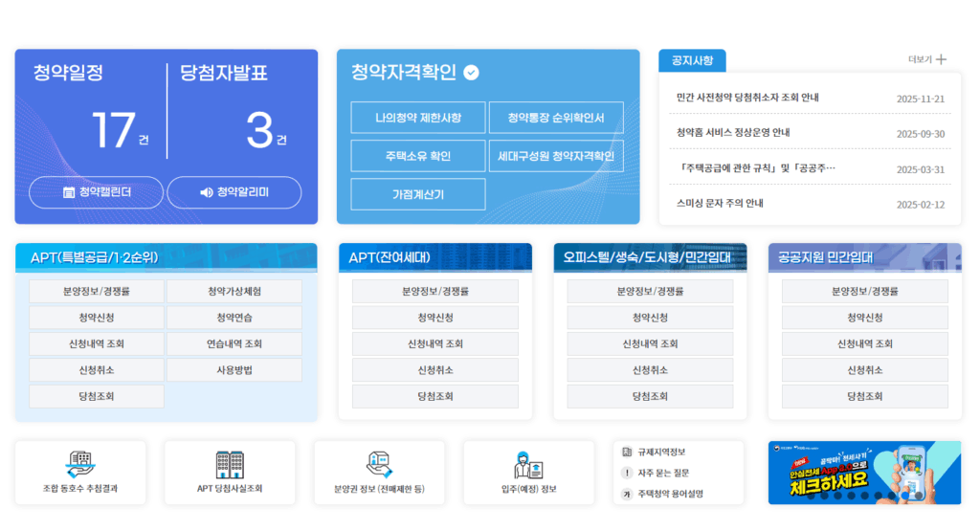Click the 주택청약 용어설명 icon
Viewport: 980px width, 530px height.
click(627, 494)
